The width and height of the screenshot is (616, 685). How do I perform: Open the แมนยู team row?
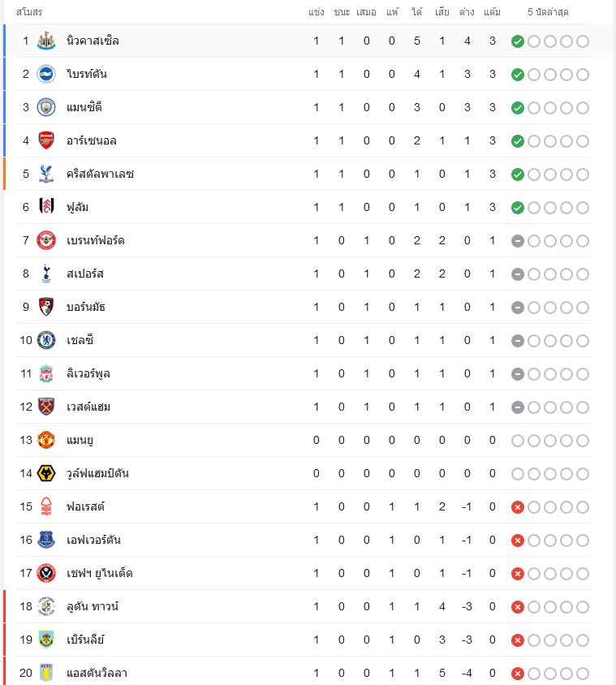304,441
